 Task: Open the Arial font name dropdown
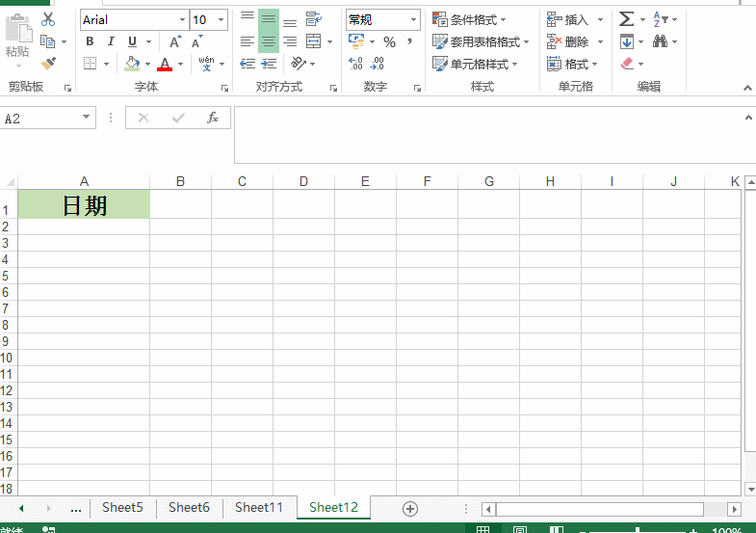182,20
